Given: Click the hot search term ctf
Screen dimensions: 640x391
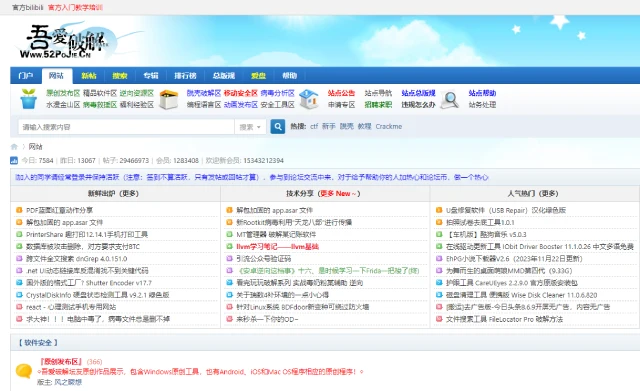Looking at the screenshot, I should (x=314, y=127).
